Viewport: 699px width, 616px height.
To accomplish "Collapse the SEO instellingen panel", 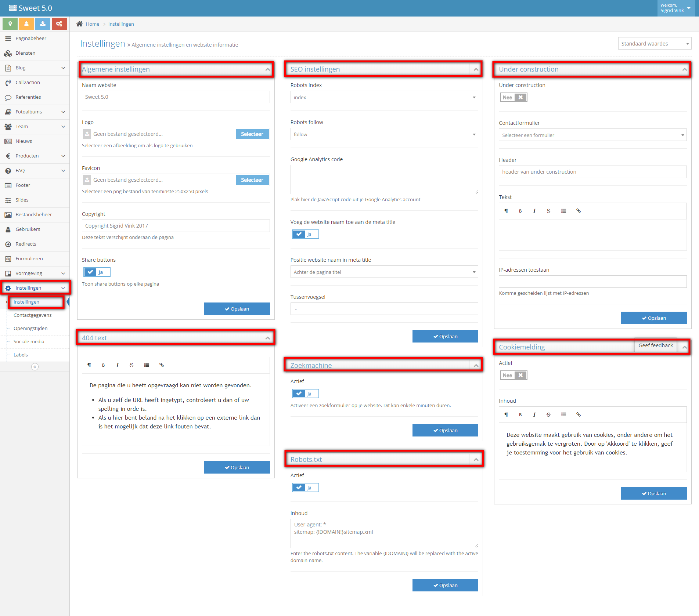I will click(x=476, y=69).
